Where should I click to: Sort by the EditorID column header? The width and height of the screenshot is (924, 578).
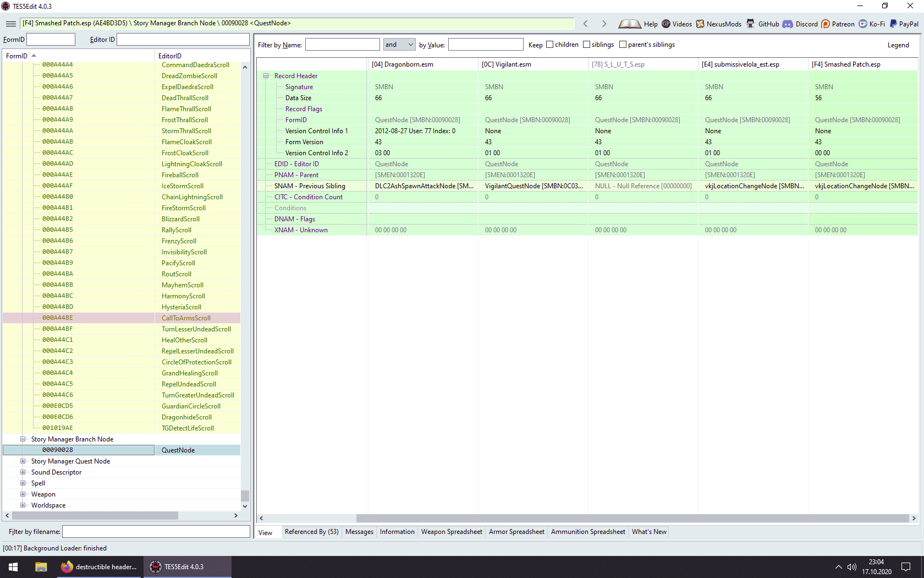point(198,56)
